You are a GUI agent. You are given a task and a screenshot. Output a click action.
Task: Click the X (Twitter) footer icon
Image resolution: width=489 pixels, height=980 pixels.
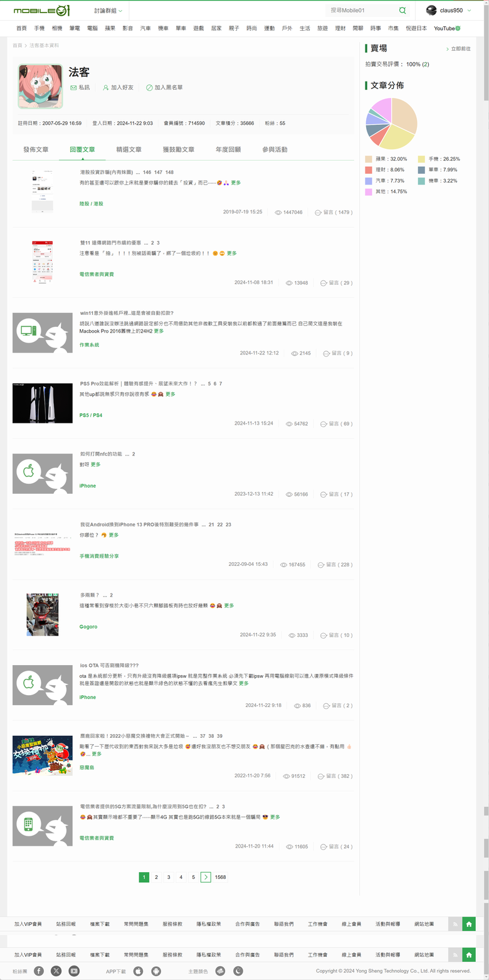56,971
